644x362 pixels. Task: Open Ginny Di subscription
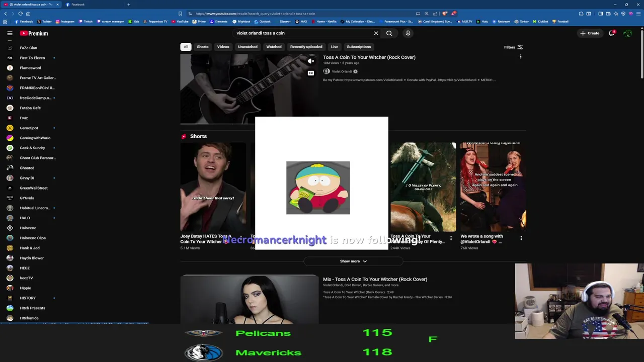pos(27,178)
